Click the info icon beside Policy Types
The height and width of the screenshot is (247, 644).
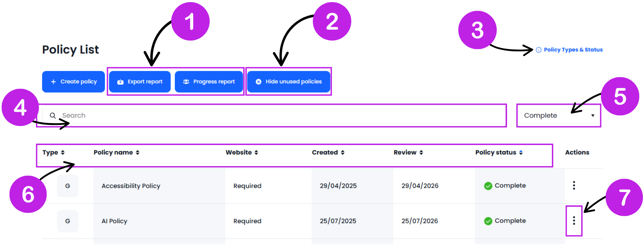point(538,50)
